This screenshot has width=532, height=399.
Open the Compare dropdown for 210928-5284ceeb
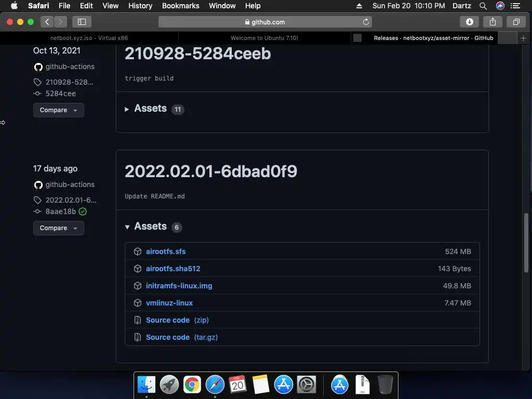pyautogui.click(x=58, y=110)
